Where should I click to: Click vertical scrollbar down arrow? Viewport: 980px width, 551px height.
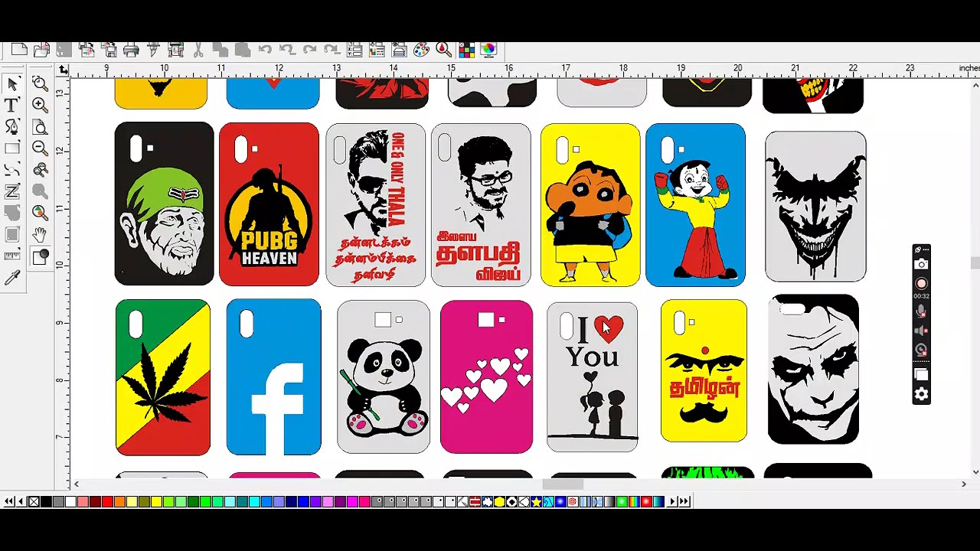tap(975, 471)
